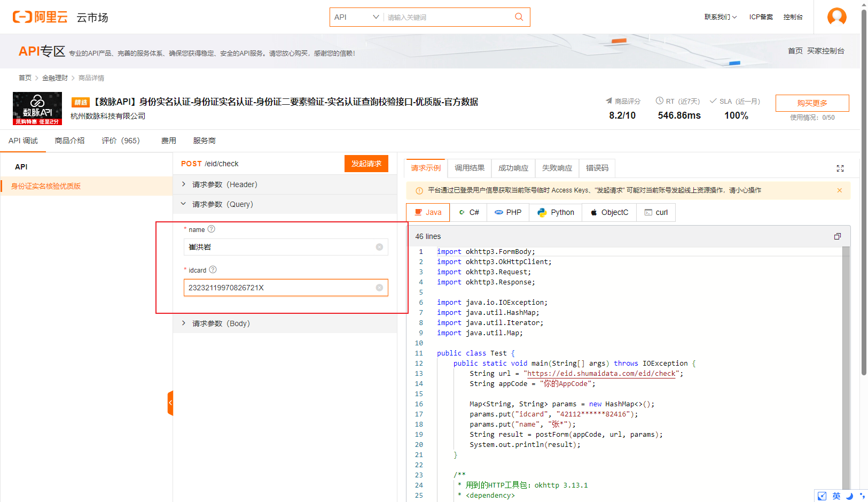This screenshot has width=868, height=502.
Task: Click the idcard field help icon
Action: (x=213, y=269)
